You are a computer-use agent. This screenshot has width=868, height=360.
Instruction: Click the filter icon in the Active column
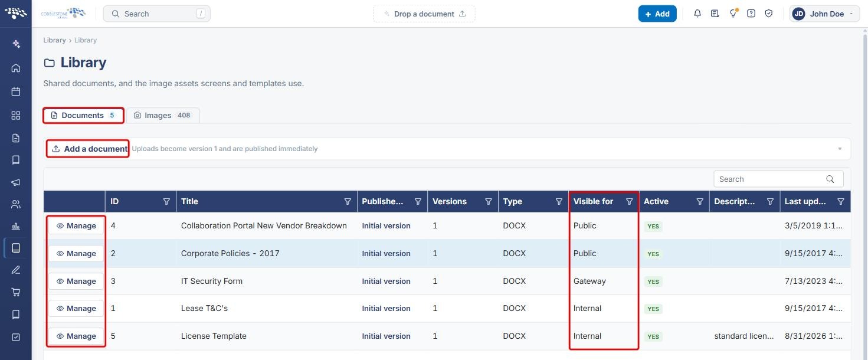pos(700,202)
